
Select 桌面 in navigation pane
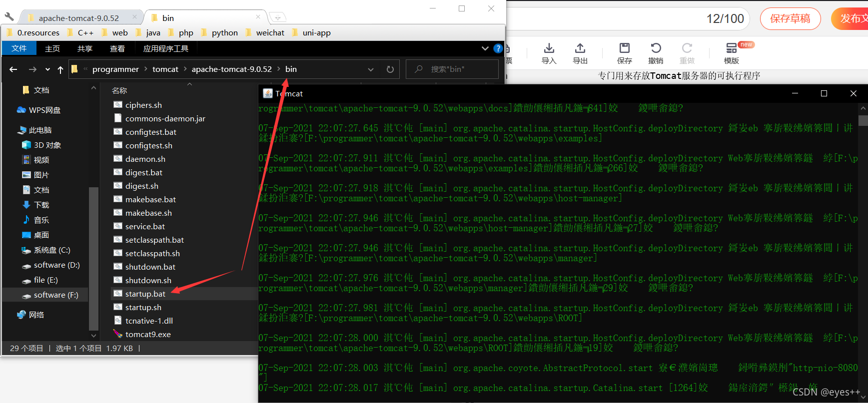click(35, 235)
